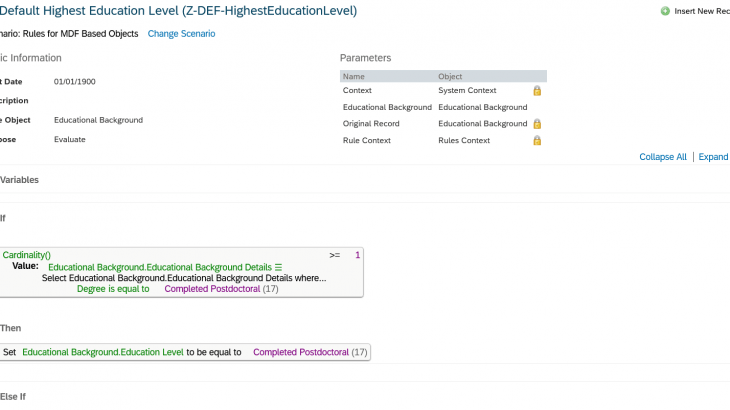Expand the Else If section

13,397
